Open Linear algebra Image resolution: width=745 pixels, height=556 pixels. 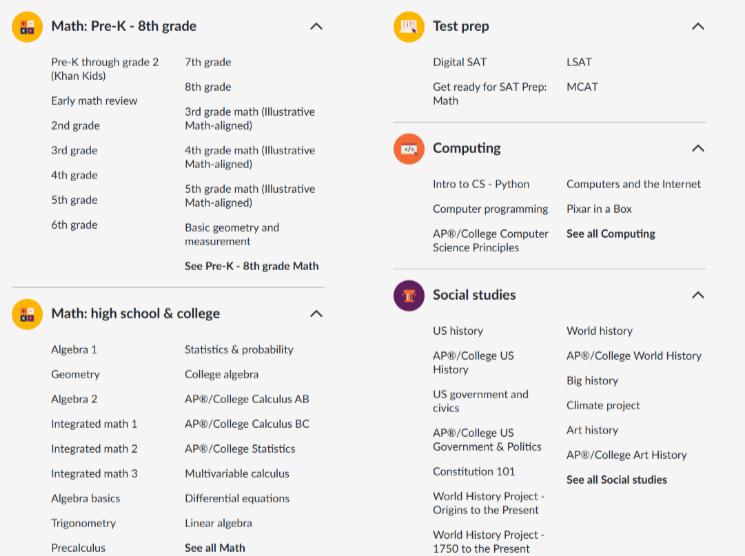(x=219, y=523)
